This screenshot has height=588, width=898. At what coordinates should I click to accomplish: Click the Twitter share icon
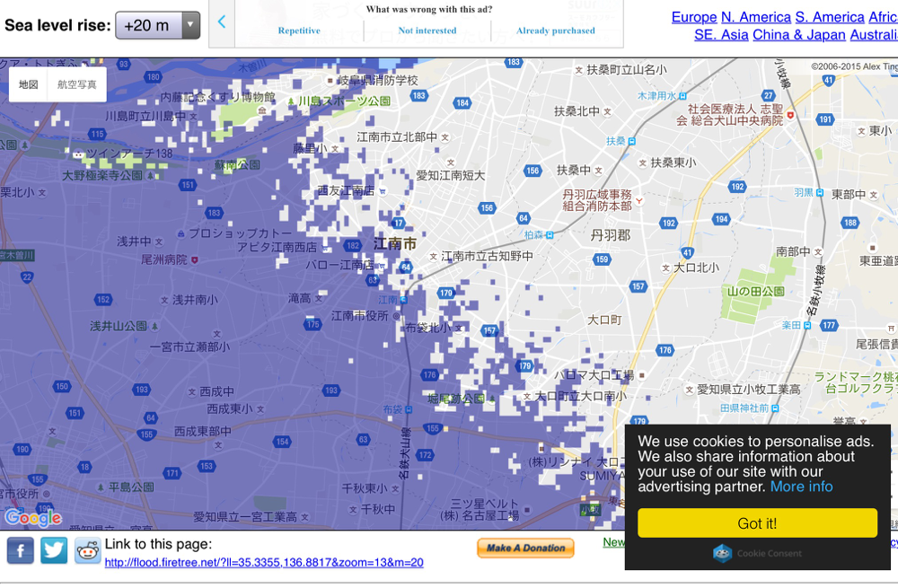coord(54,550)
